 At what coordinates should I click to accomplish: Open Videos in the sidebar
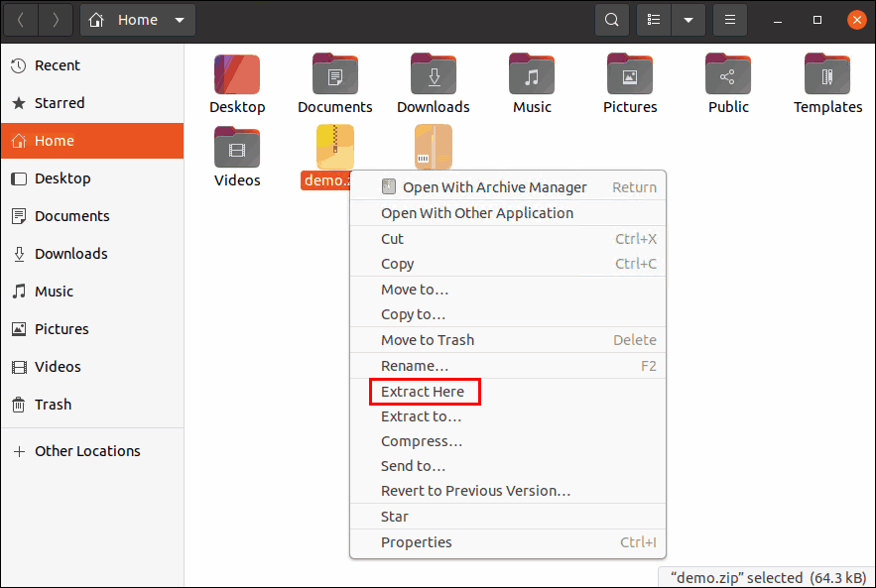tap(92, 367)
